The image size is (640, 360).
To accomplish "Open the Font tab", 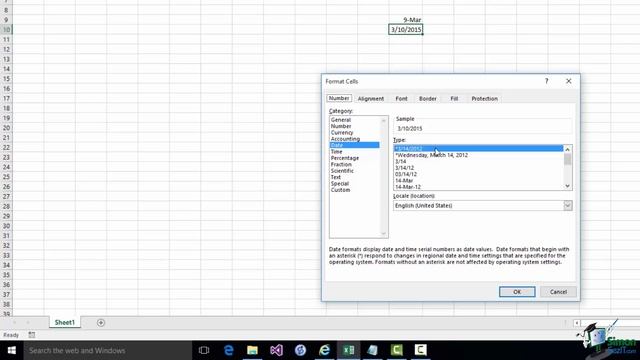I will point(401,99).
